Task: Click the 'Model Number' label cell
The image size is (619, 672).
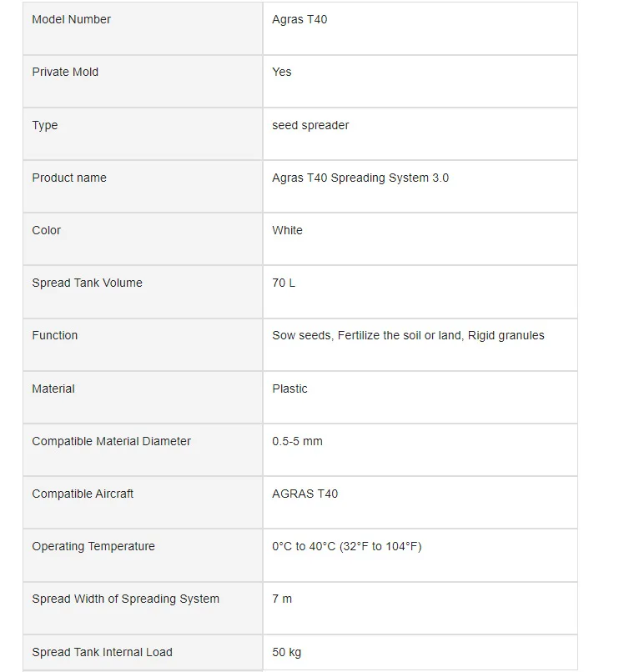Action: pyautogui.click(x=71, y=19)
